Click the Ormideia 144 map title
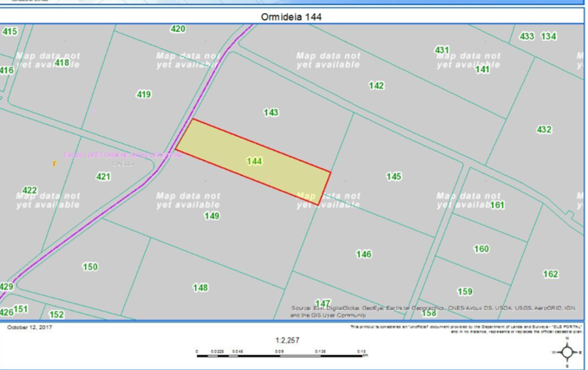Screen dimensions: 588x370 pos(294,16)
